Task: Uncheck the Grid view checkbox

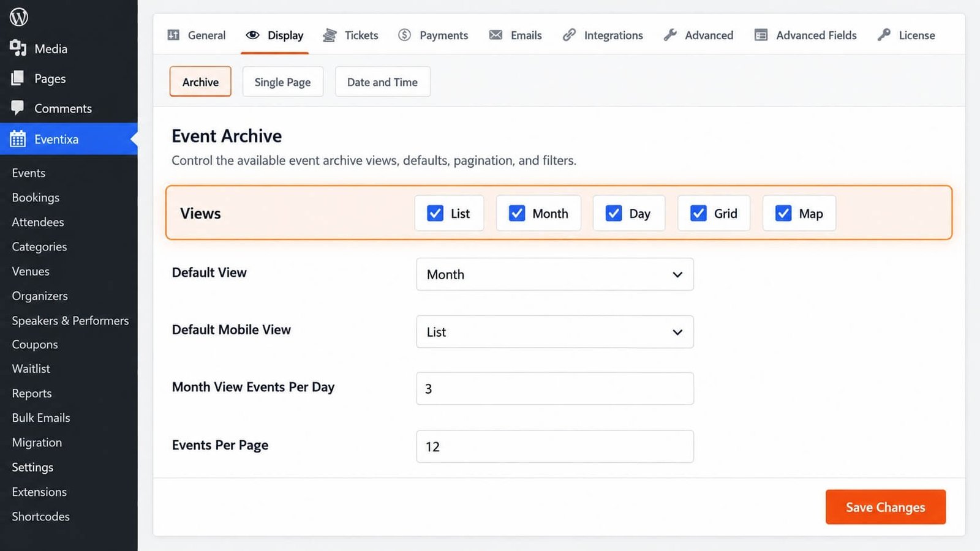Action: click(698, 213)
